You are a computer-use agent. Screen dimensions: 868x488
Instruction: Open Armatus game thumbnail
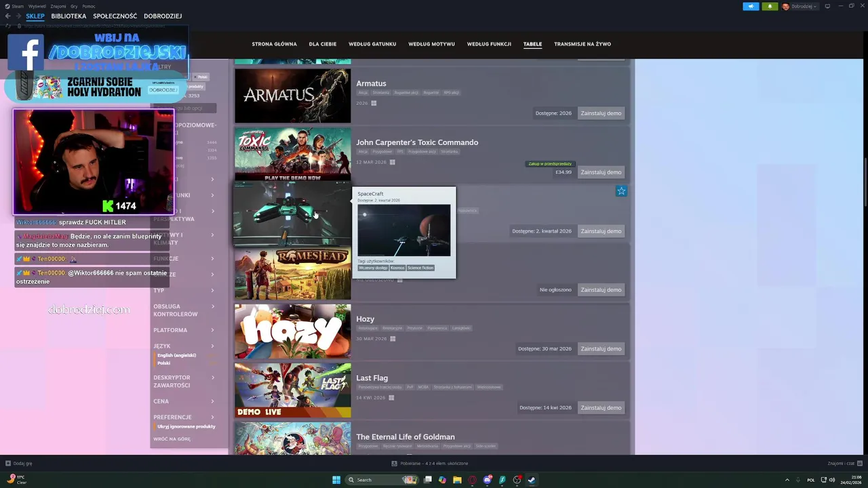[293, 96]
